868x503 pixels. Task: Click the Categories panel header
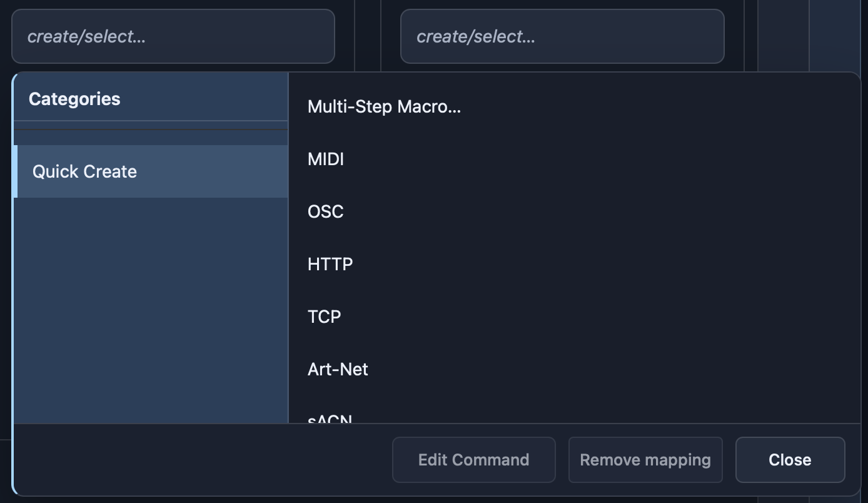tap(74, 98)
